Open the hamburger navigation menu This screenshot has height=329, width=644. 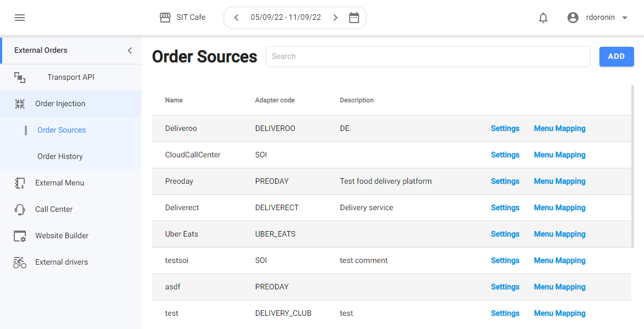tap(20, 18)
